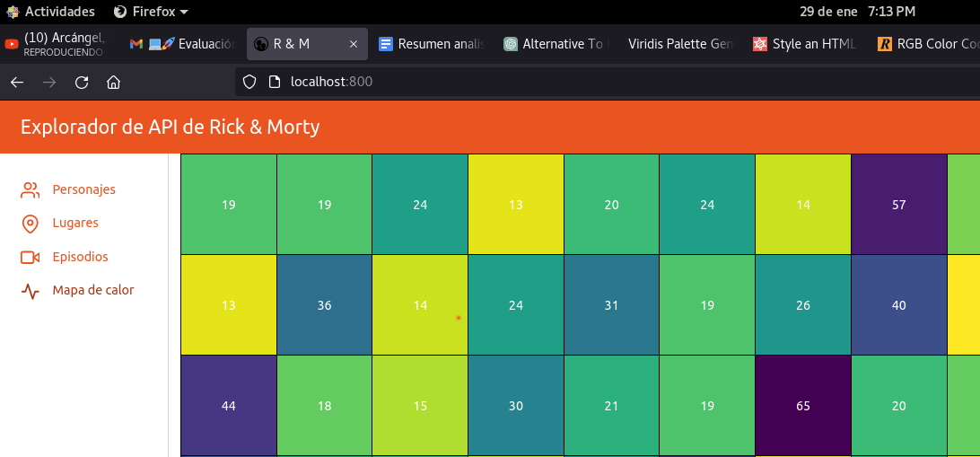Close the R & M tab

[x=353, y=44]
